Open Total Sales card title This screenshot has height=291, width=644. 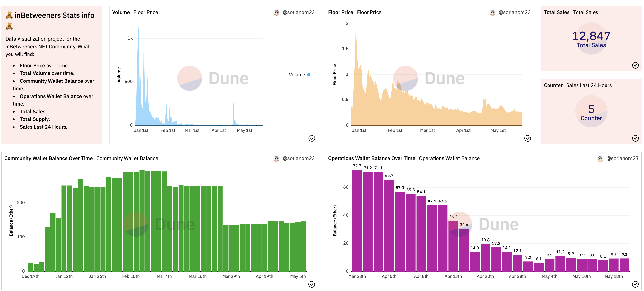click(557, 12)
